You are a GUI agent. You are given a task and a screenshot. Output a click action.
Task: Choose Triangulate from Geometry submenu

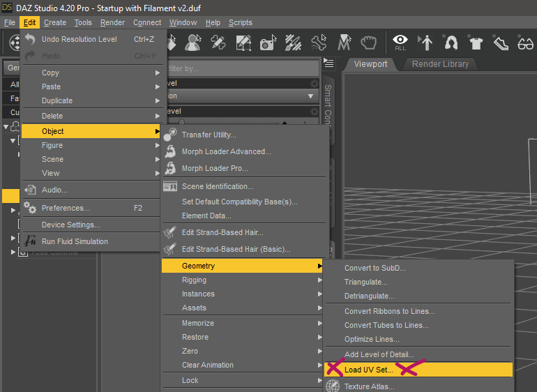coord(418,282)
